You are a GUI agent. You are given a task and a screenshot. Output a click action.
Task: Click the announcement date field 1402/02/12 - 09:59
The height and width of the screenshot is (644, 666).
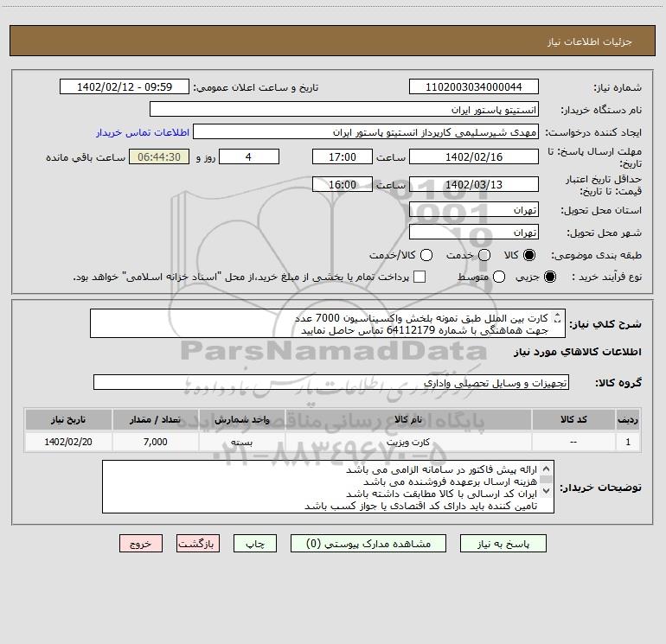click(x=125, y=86)
